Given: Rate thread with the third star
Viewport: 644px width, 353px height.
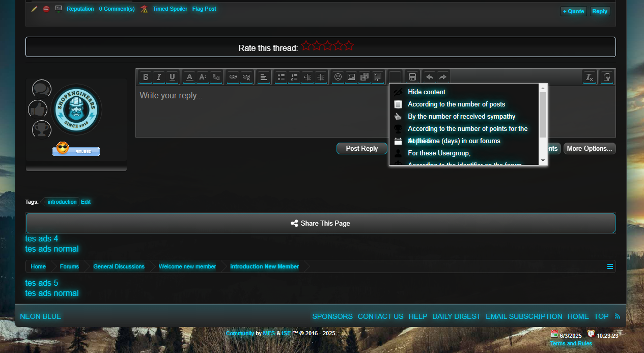Looking at the screenshot, I should point(327,46).
